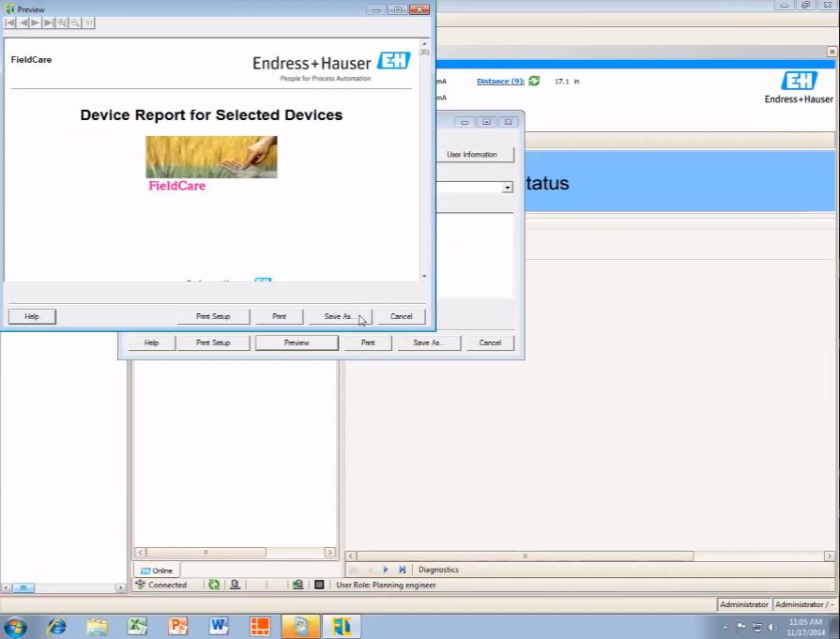Click left scroll arrow of tree panel
840x639 pixels.
pyautogui.click(x=140, y=552)
